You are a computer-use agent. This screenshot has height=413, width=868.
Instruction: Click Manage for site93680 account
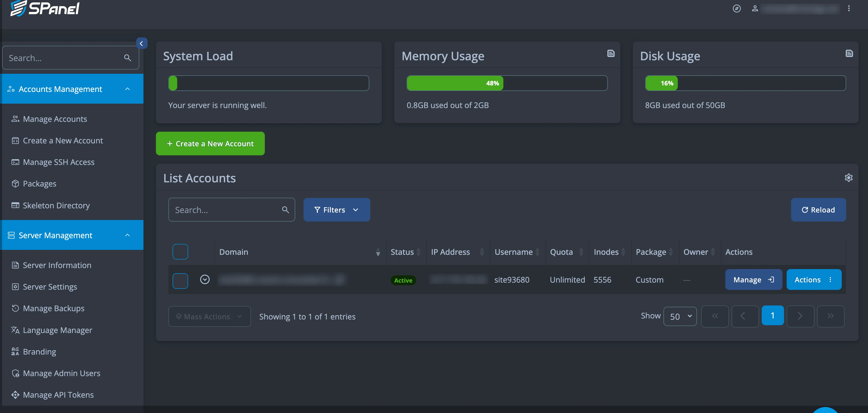[753, 279]
